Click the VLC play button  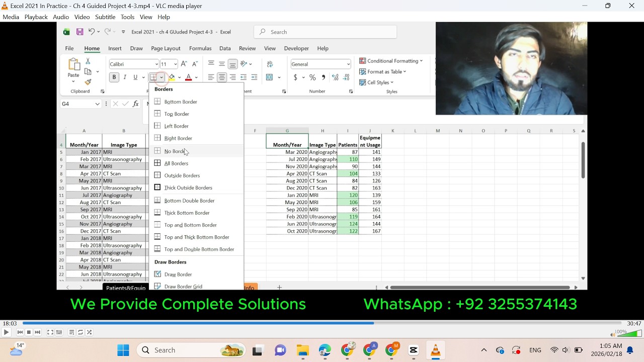pos(6,332)
